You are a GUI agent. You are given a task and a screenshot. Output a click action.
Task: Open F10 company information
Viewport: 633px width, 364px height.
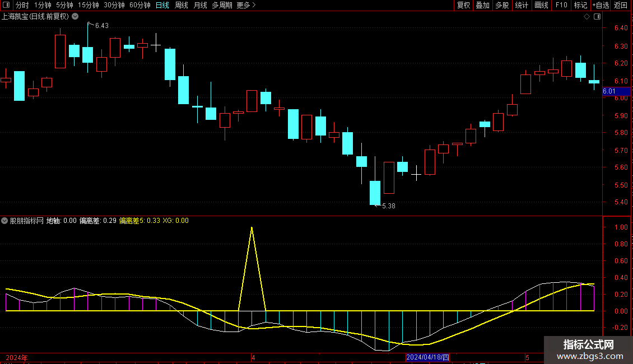click(561, 5)
